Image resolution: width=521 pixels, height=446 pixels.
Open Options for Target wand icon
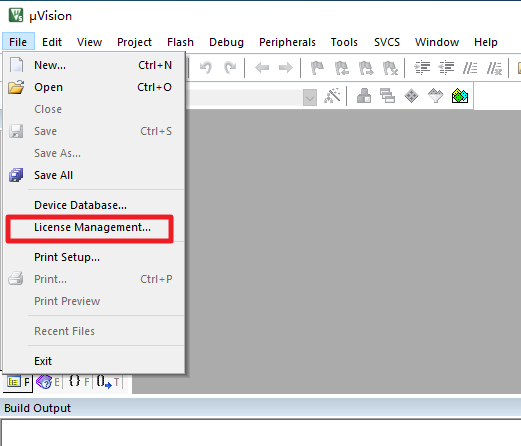coord(332,96)
